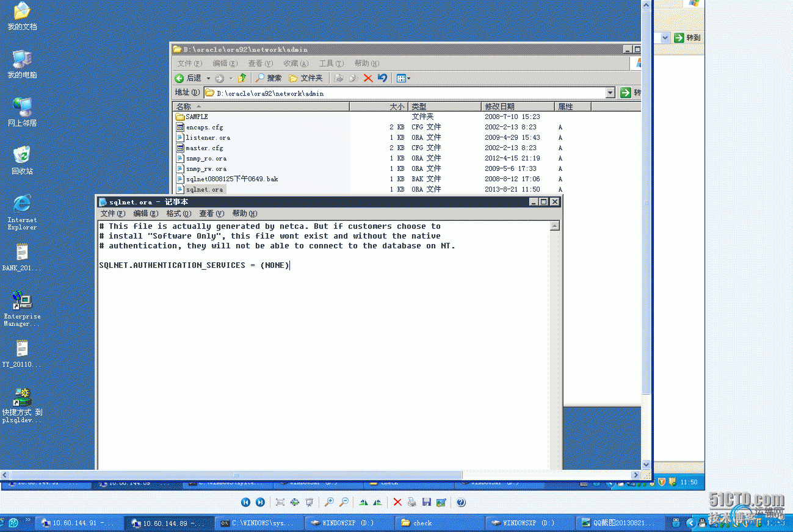This screenshot has width=793, height=532.
Task: Rotate the image clockwise
Action: pos(364,502)
